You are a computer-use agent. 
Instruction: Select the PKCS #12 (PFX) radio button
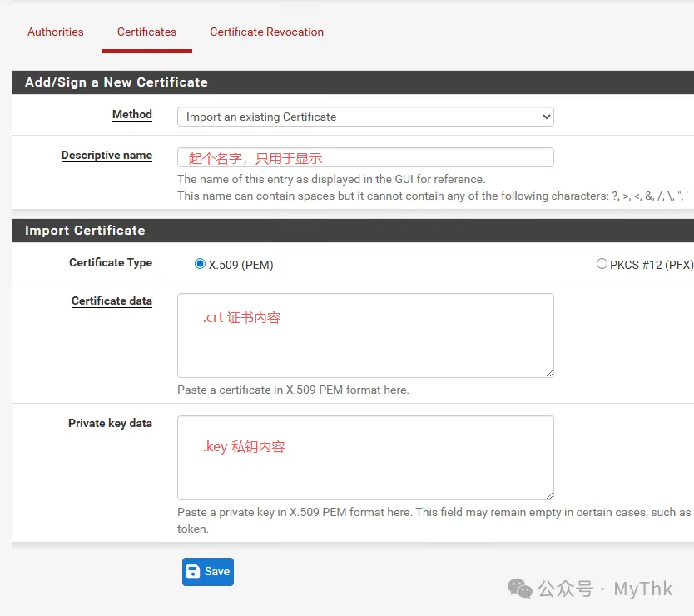[602, 264]
